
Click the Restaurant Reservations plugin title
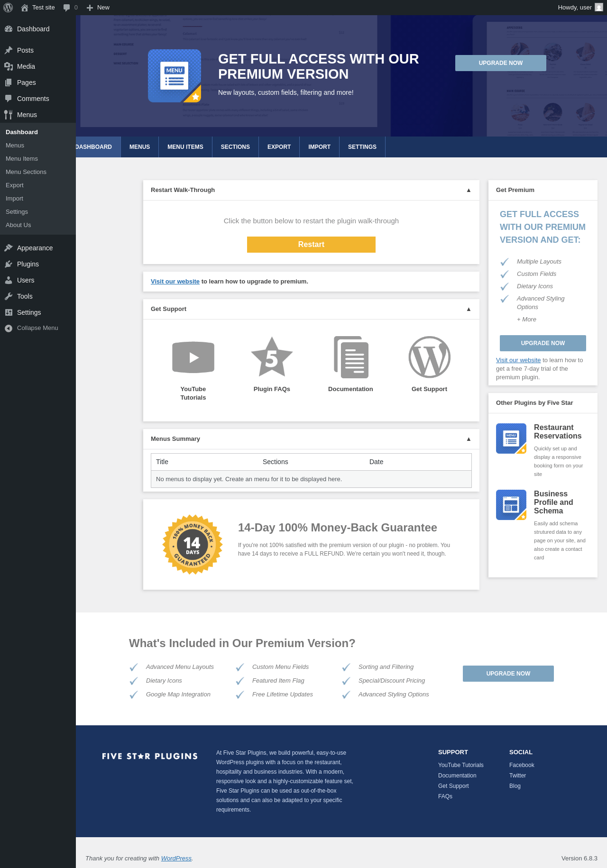click(x=558, y=432)
